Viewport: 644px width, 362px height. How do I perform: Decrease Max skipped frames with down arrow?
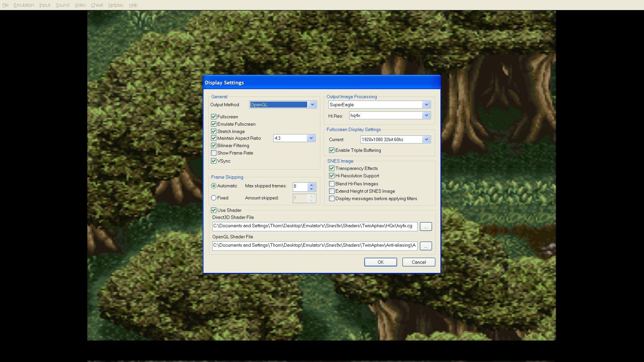tap(312, 189)
